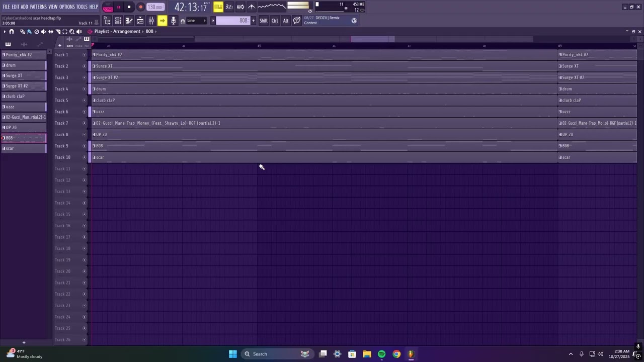This screenshot has width=644, height=362.
Task: Mute Track 4 drum with its switch
Action: [84, 89]
